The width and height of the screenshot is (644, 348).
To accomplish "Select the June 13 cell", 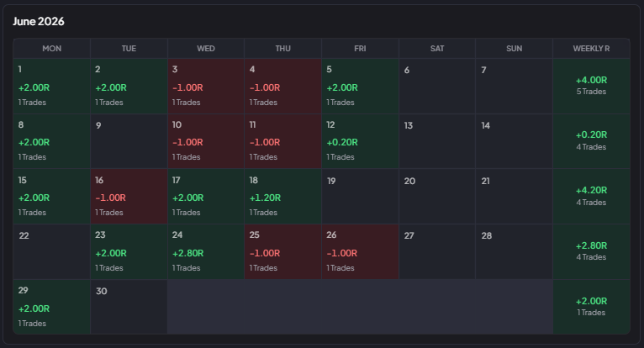I will [437, 141].
